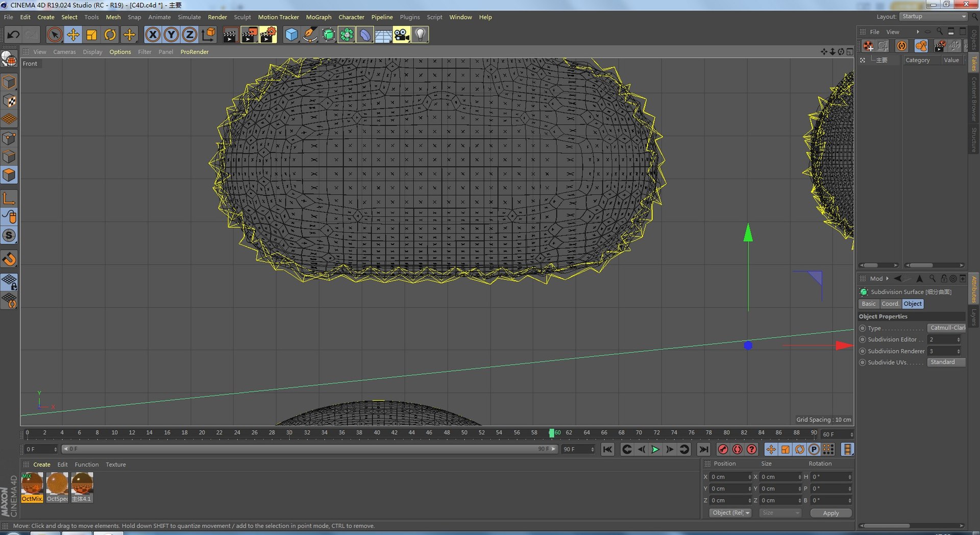This screenshot has height=535, width=980.
Task: Add a Cube primitive object
Action: (x=291, y=35)
